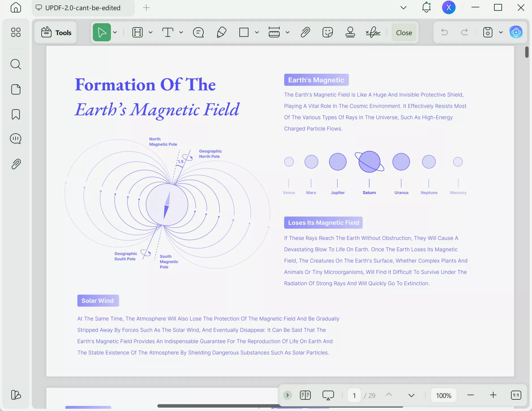
Task: Open the comment annotation tool
Action: (198, 32)
